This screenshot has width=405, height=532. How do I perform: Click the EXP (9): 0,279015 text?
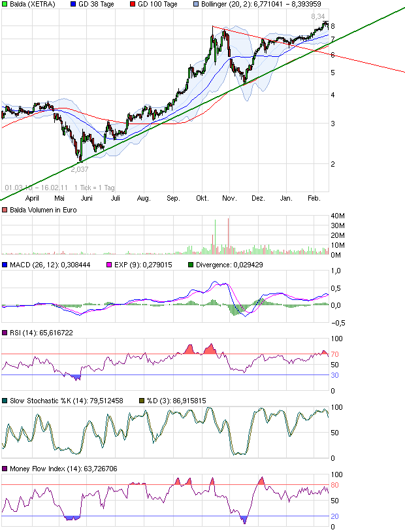[143, 265]
